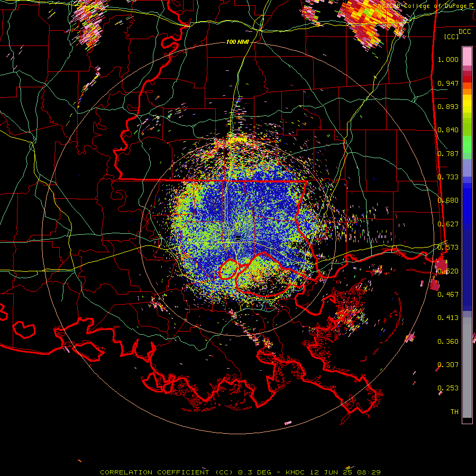Select the 0.733 scale label

coord(448,177)
